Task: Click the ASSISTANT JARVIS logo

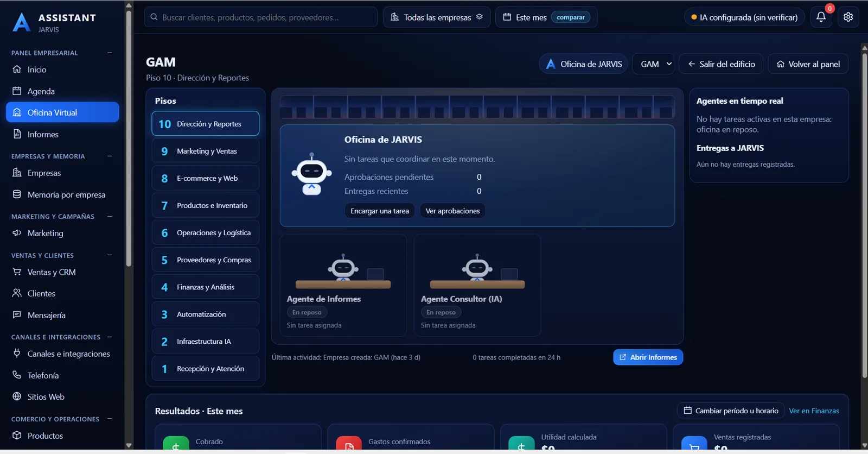Action: (54, 22)
